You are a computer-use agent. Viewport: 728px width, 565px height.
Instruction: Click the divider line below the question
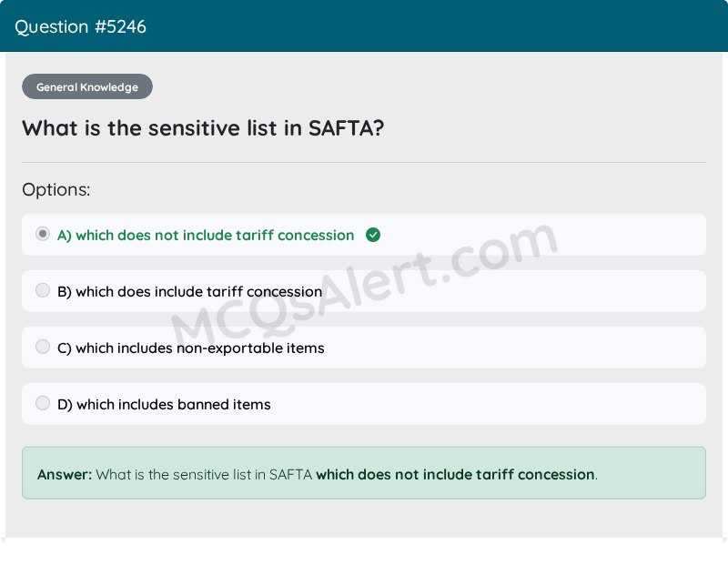[364, 162]
